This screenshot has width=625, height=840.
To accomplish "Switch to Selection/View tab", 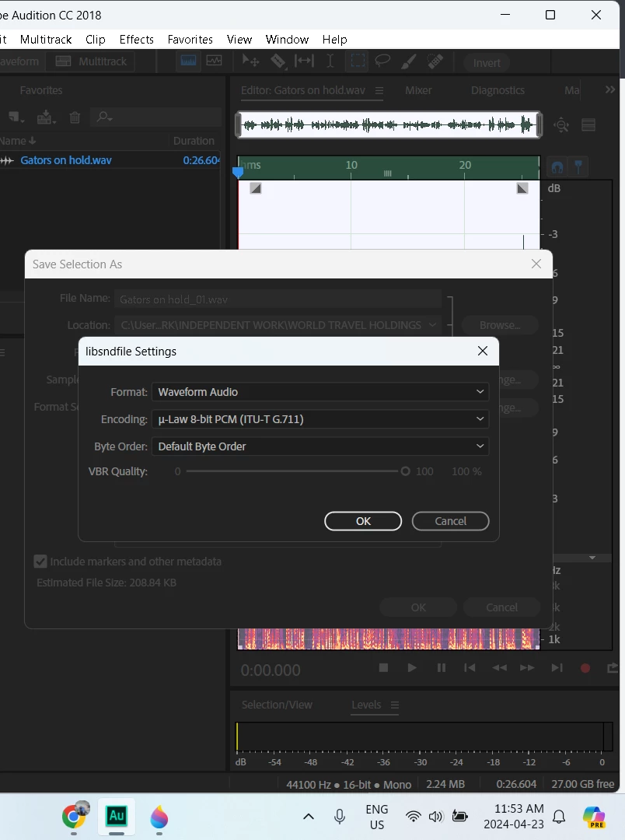I will pyautogui.click(x=277, y=705).
